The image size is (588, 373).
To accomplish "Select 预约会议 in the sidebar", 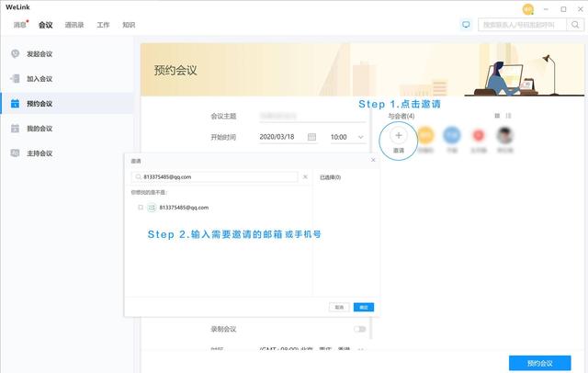I will pos(40,104).
